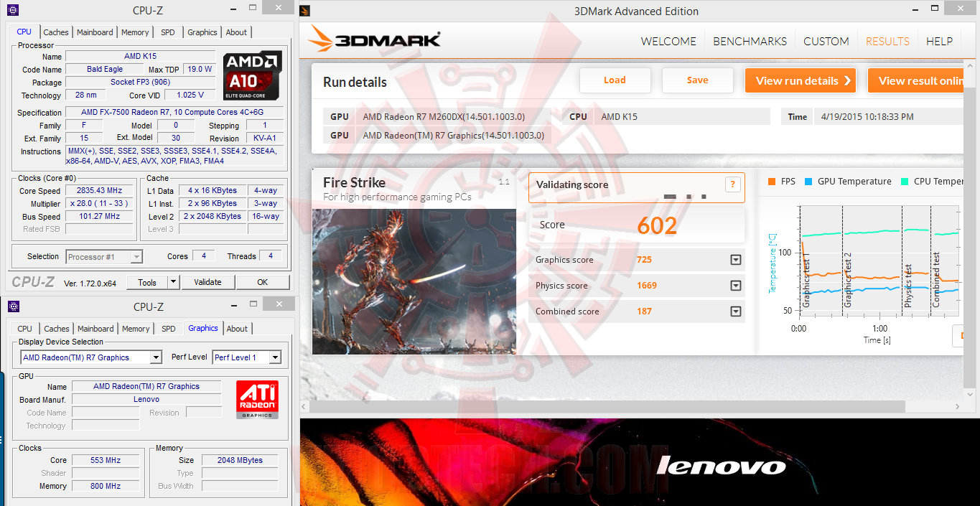Click the Code Name value Bald Eagle

[x=105, y=70]
